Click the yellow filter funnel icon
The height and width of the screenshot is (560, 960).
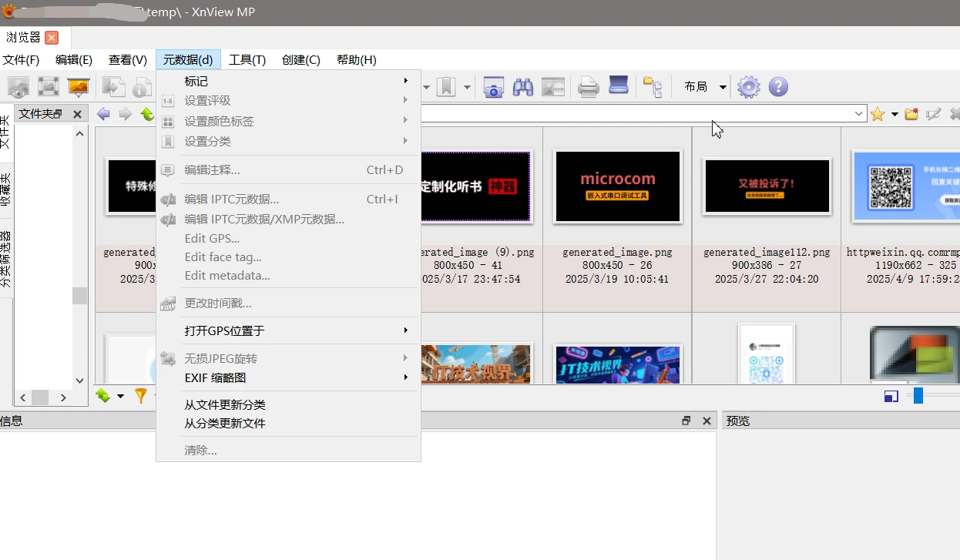point(141,396)
